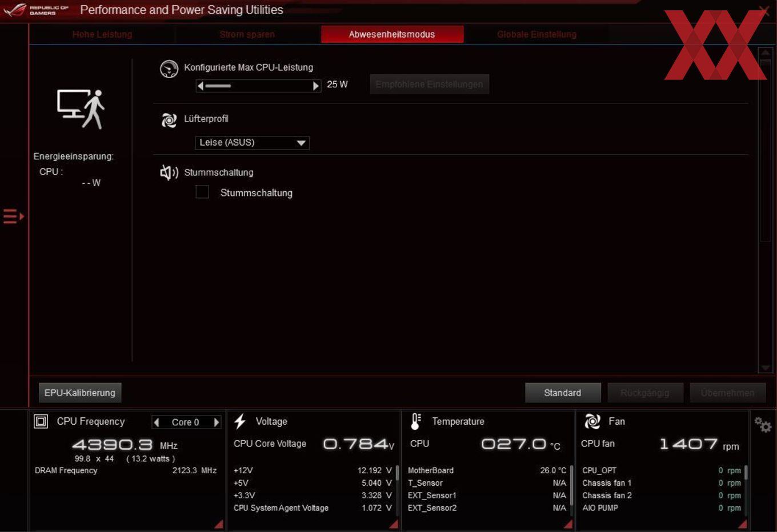This screenshot has width=777, height=532.
Task: Open the left sidebar menu icon
Action: coord(13,216)
